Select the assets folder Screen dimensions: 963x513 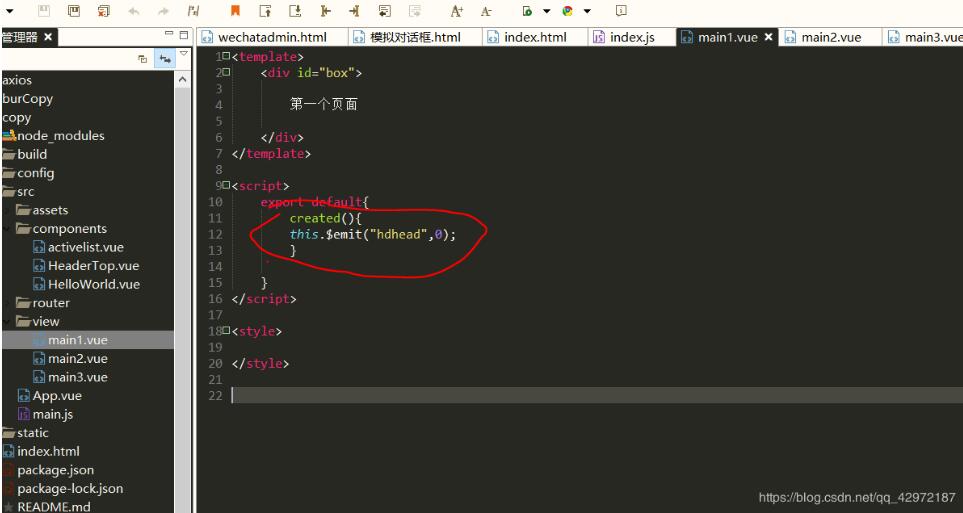pos(50,210)
